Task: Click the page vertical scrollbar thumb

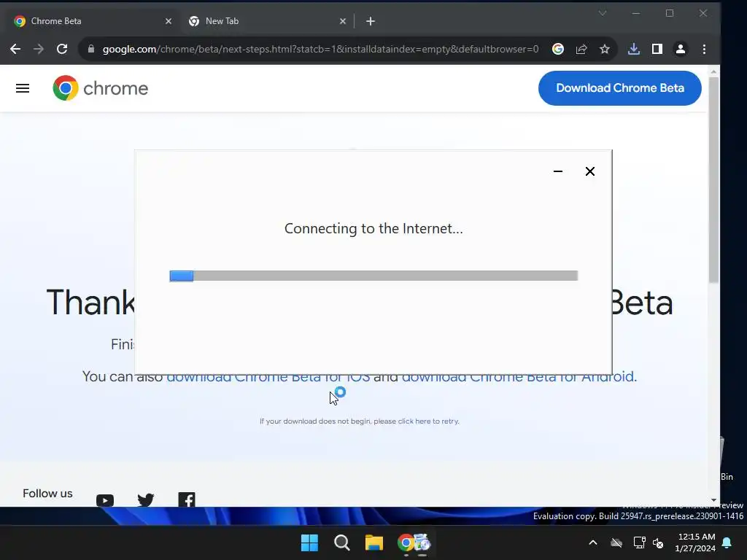Action: point(713,180)
